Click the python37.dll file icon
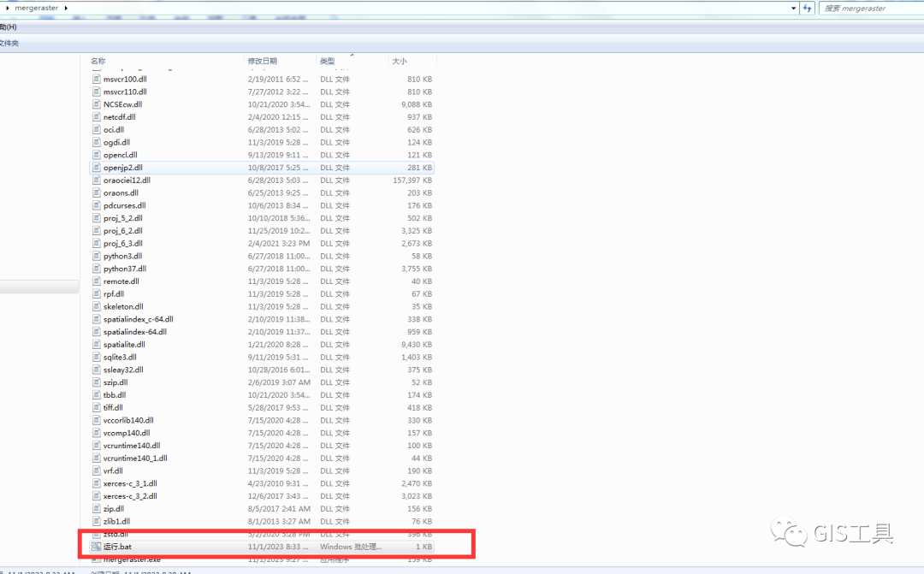924x574 pixels. (97, 269)
